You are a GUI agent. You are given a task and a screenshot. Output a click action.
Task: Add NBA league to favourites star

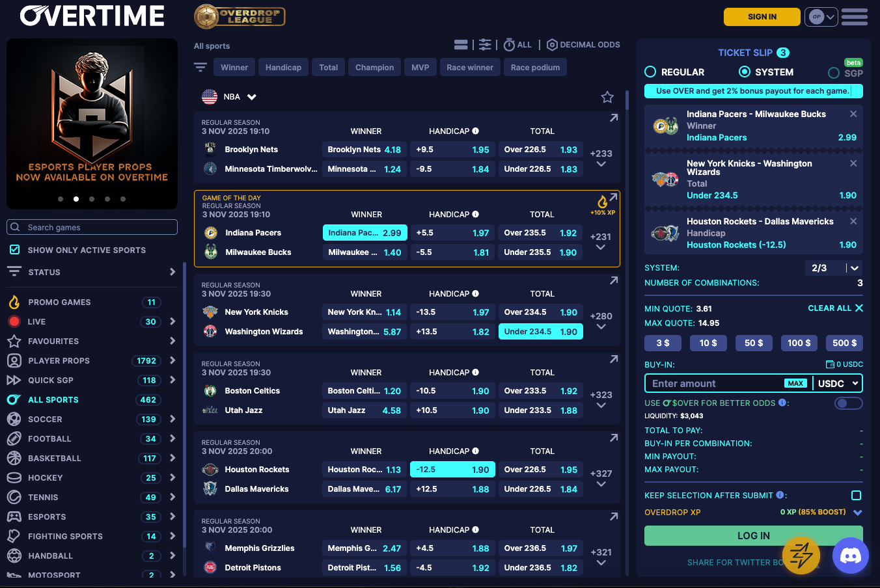607,97
